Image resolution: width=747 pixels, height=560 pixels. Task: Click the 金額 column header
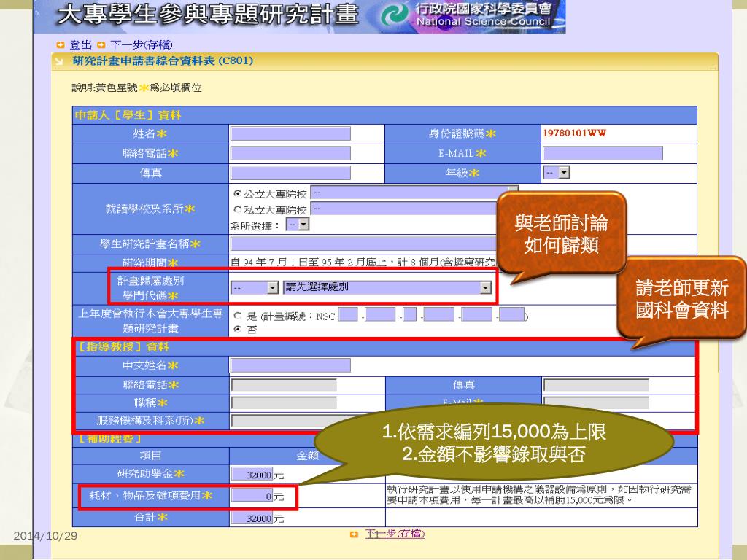(307, 456)
